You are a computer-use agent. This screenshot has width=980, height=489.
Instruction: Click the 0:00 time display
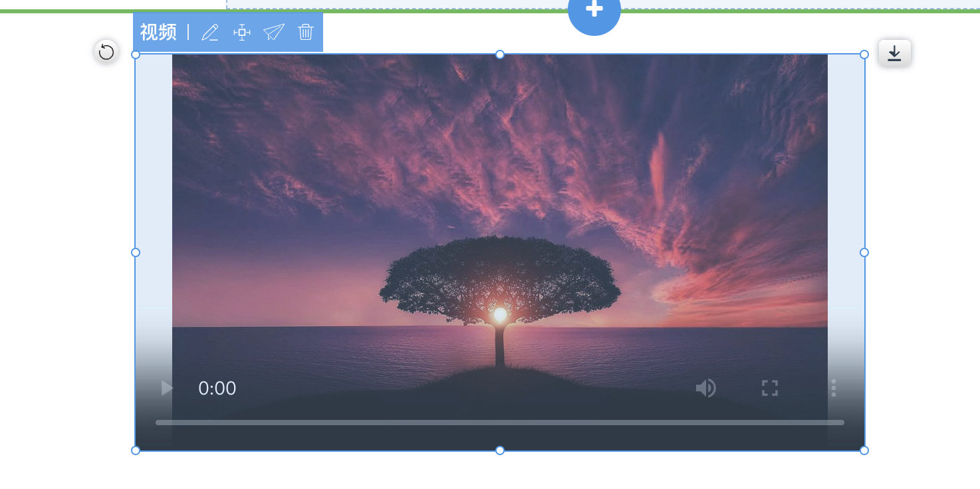point(217,388)
